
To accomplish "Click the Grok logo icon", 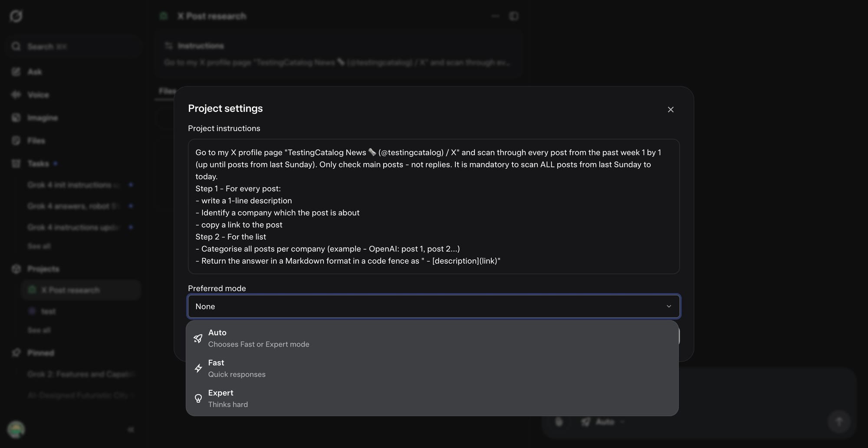I will tap(16, 16).
